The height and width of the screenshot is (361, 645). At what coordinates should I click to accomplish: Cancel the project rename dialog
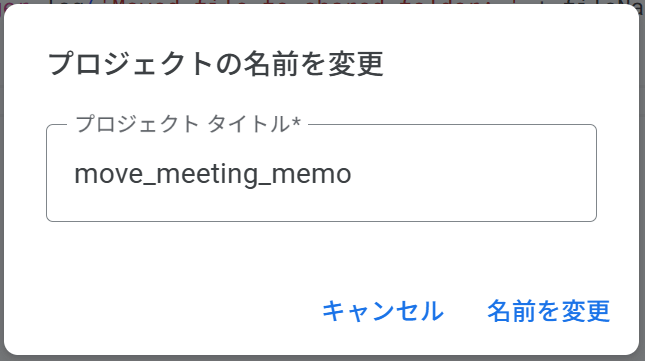(383, 311)
